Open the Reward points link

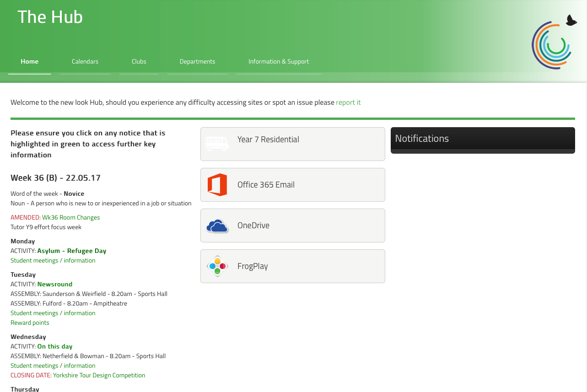click(30, 323)
